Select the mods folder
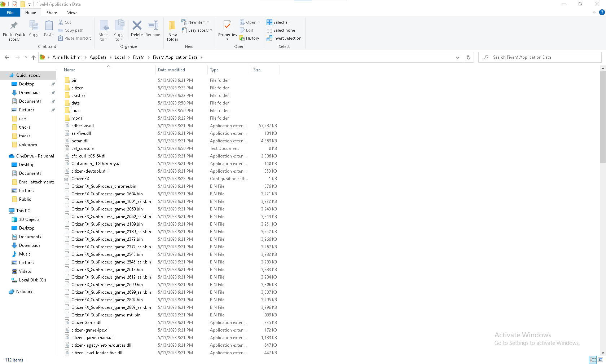The width and height of the screenshot is (606, 364). click(77, 118)
